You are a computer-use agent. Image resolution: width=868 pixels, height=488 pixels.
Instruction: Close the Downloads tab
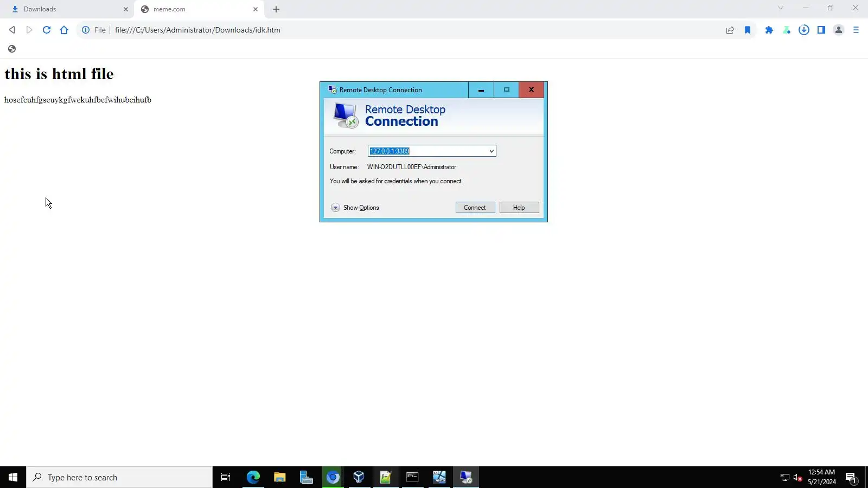click(126, 9)
